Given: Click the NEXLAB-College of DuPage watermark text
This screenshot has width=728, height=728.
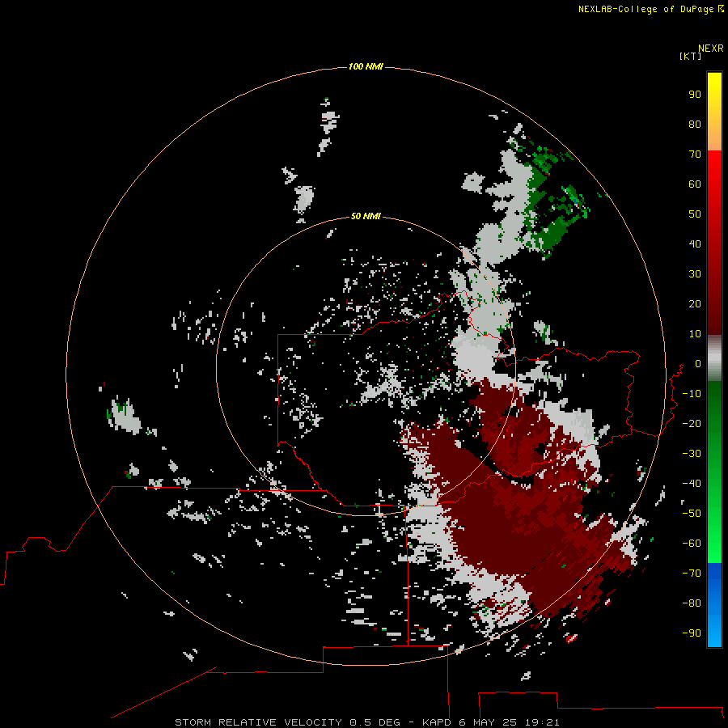Looking at the screenshot, I should point(650,9).
